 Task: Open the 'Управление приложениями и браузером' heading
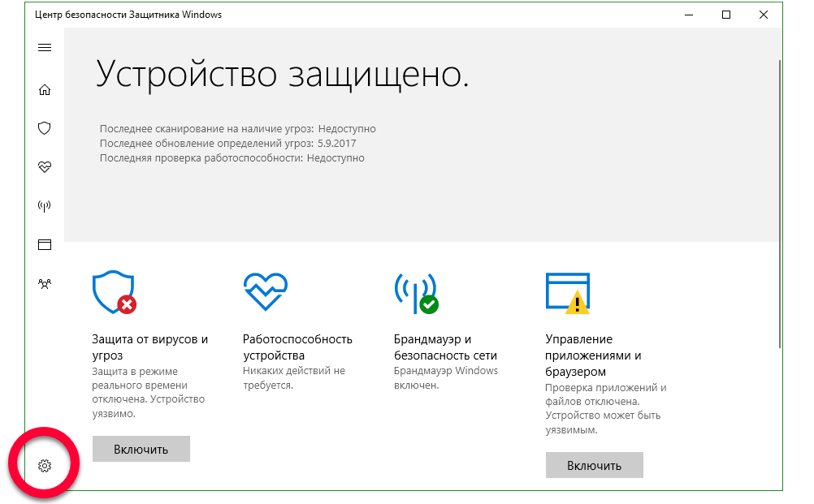[x=593, y=355]
